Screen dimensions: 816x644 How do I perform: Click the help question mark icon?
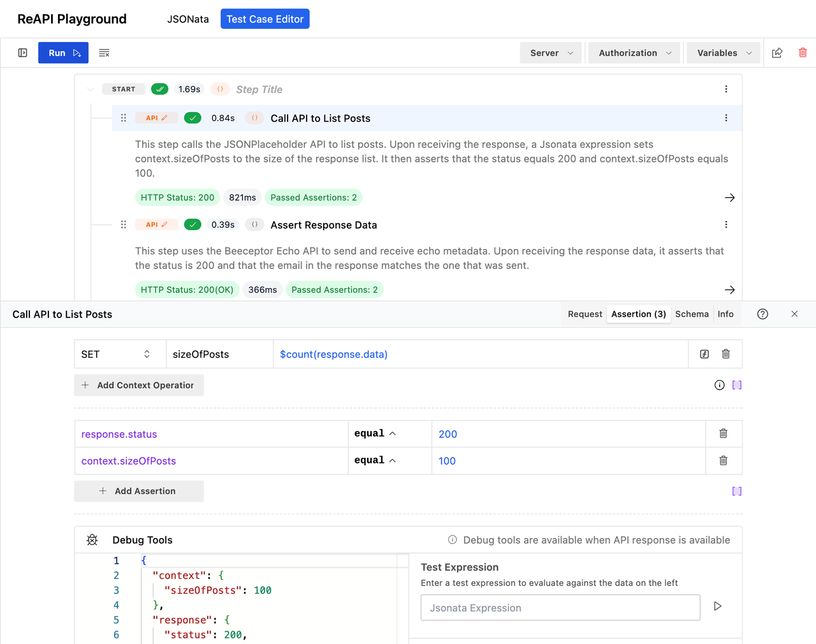point(762,314)
